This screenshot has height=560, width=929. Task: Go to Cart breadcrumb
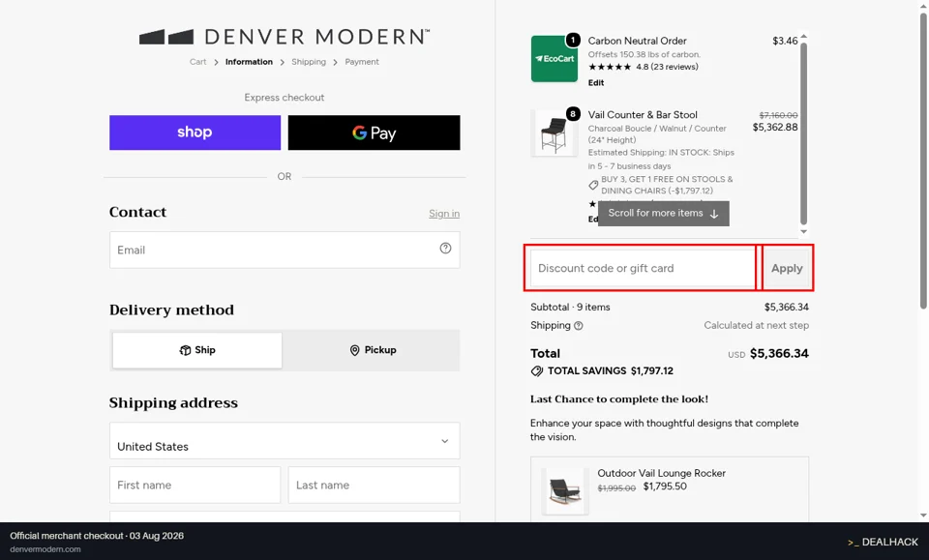tap(197, 62)
